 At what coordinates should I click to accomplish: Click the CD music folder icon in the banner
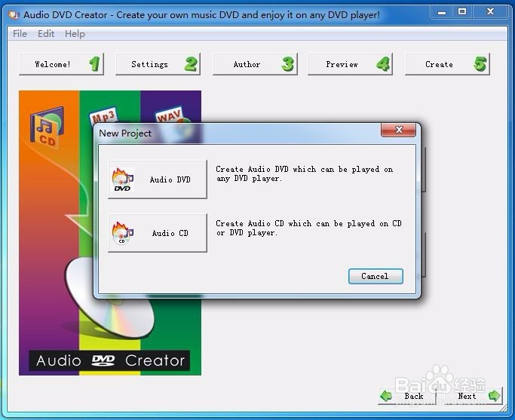[x=47, y=127]
